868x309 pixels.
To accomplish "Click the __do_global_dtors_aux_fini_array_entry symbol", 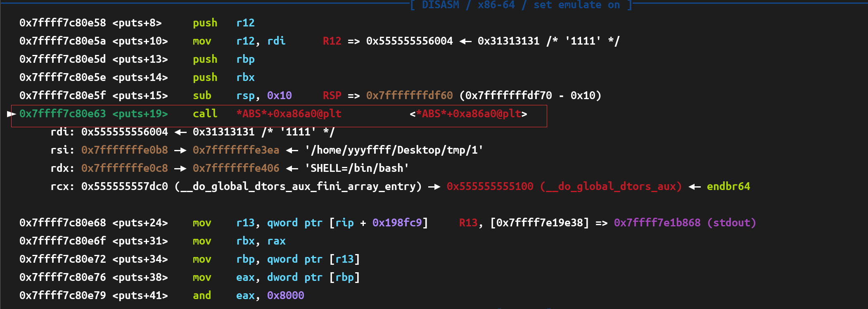I will pyautogui.click(x=298, y=186).
